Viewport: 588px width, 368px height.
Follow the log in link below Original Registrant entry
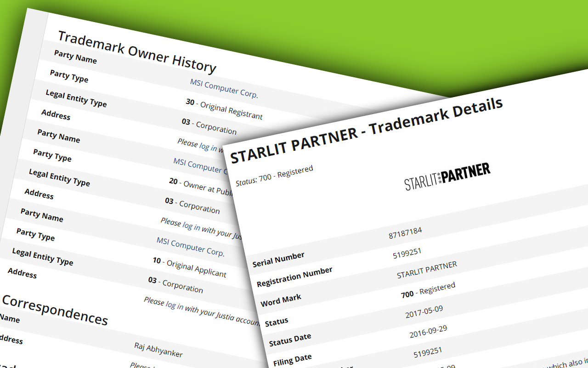pos(208,147)
